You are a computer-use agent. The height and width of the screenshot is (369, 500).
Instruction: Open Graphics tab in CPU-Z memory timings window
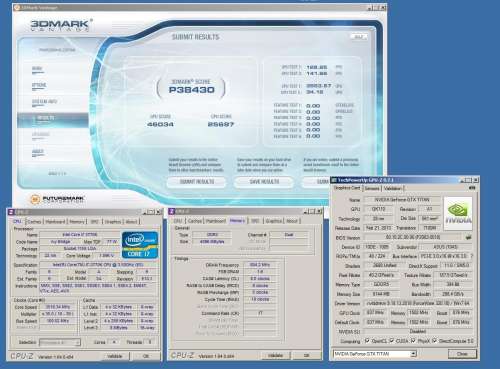(274, 221)
